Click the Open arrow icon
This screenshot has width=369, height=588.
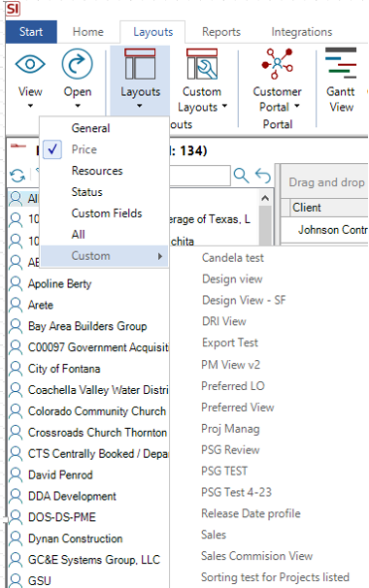click(77, 64)
